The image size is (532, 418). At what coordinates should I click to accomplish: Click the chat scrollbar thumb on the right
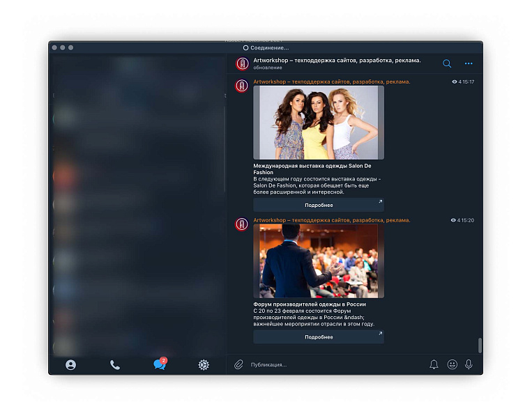tap(479, 346)
